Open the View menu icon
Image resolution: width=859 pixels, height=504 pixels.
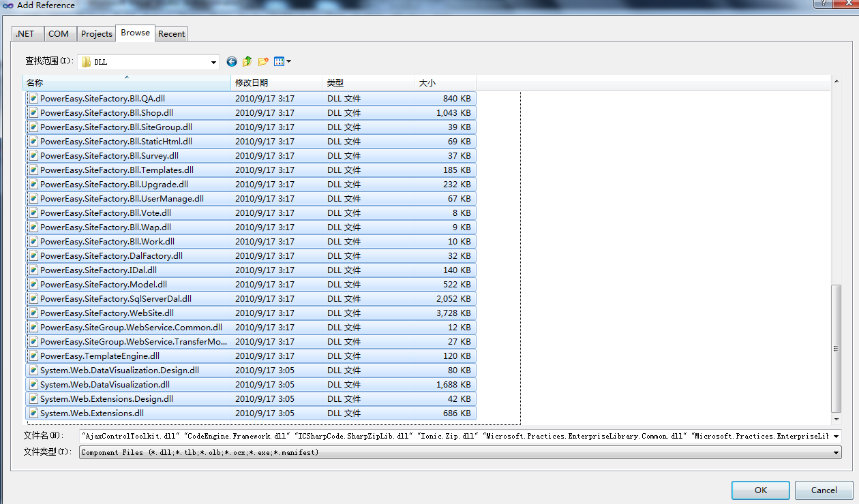(x=282, y=62)
